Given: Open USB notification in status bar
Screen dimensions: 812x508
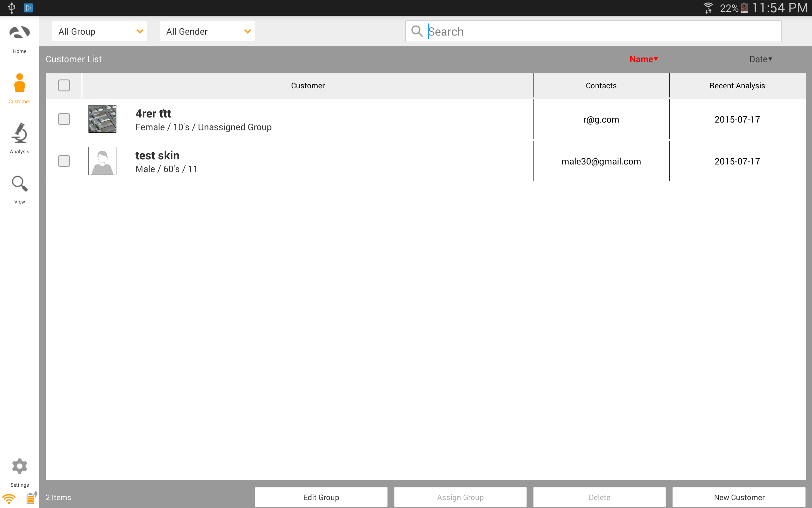Looking at the screenshot, I should tap(11, 8).
